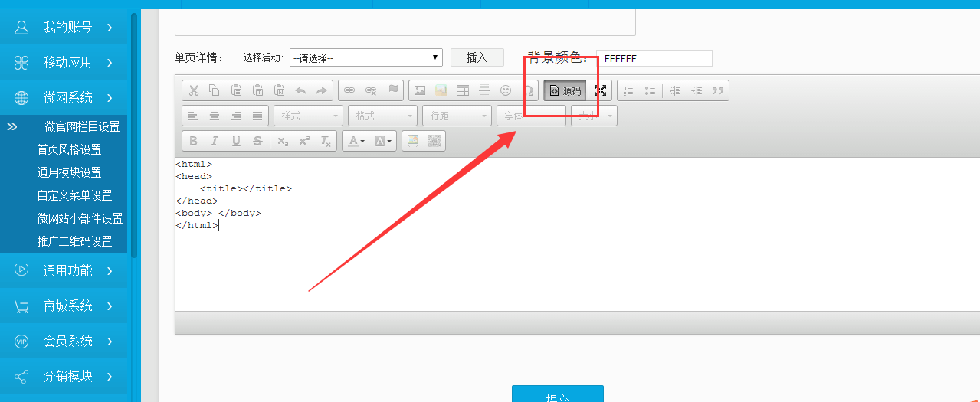Insert a table using the table icon
The height and width of the screenshot is (402, 980).
tap(463, 90)
